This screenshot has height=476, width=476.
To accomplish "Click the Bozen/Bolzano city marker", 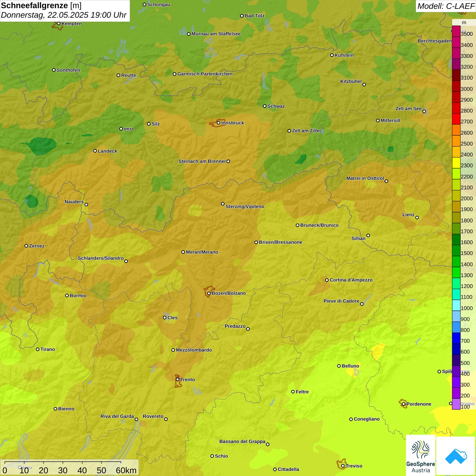I will [x=209, y=293].
